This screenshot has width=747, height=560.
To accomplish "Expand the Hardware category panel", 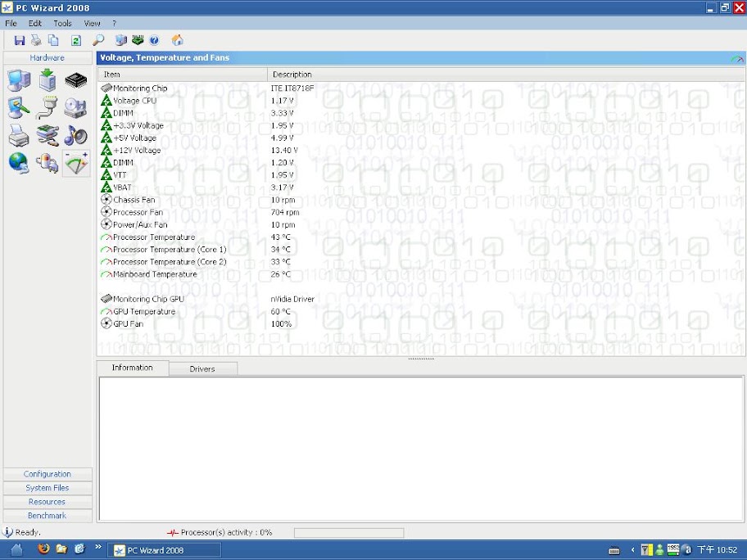I will pos(48,57).
